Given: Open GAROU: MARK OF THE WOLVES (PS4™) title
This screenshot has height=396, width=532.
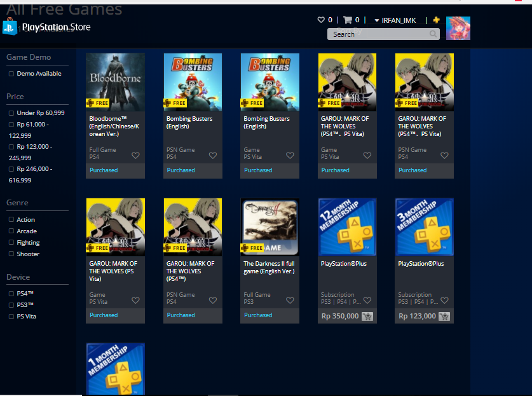Looking at the screenshot, I should [x=190, y=271].
